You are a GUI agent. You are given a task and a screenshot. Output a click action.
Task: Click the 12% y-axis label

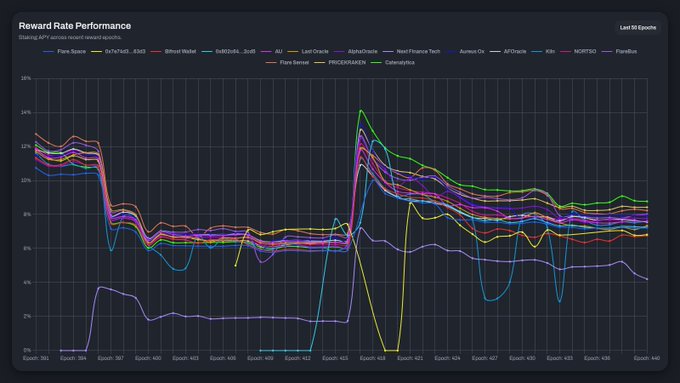tap(26, 147)
